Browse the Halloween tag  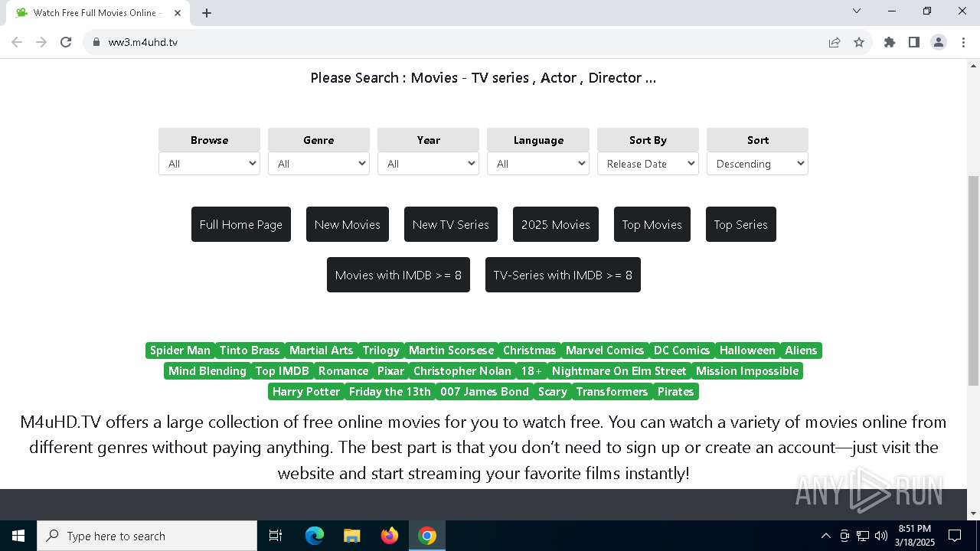[x=747, y=350]
